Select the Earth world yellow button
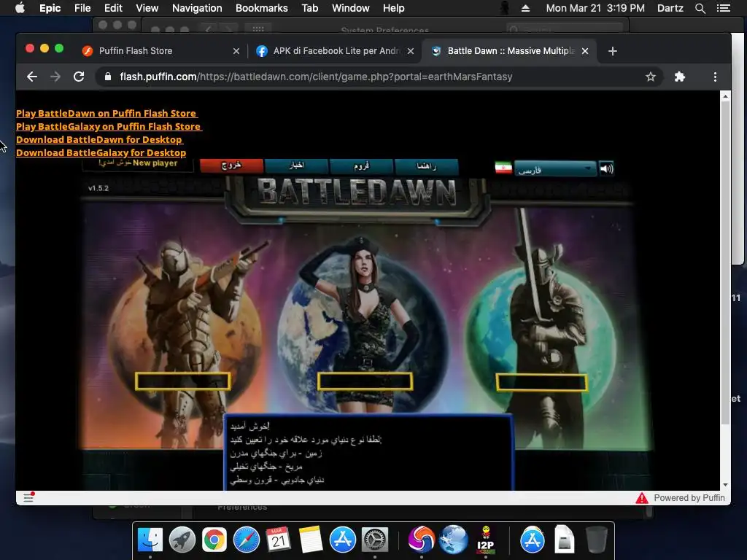 click(x=365, y=381)
